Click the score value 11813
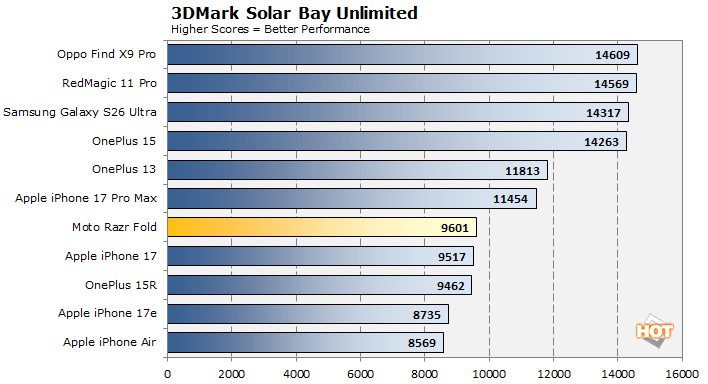Viewport: 708px width, 384px height. pos(522,171)
